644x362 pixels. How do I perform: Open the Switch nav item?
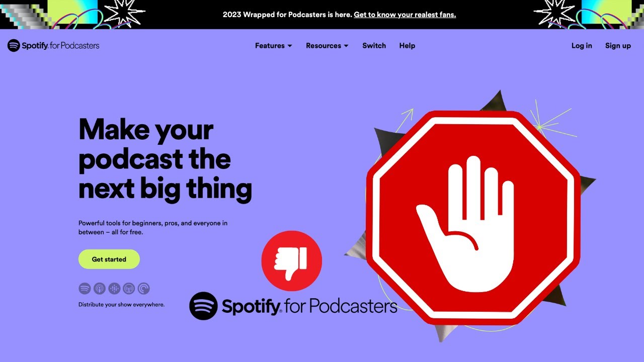[x=374, y=45]
